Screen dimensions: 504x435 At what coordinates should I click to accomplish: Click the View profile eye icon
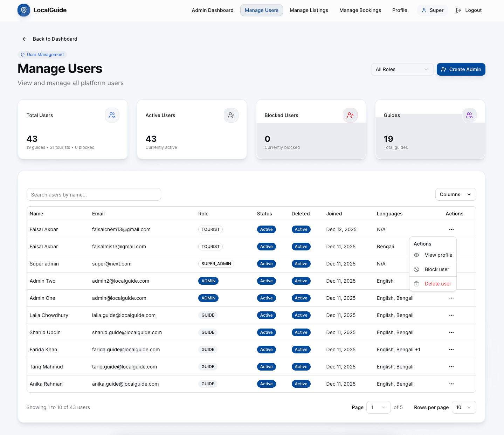point(416,255)
